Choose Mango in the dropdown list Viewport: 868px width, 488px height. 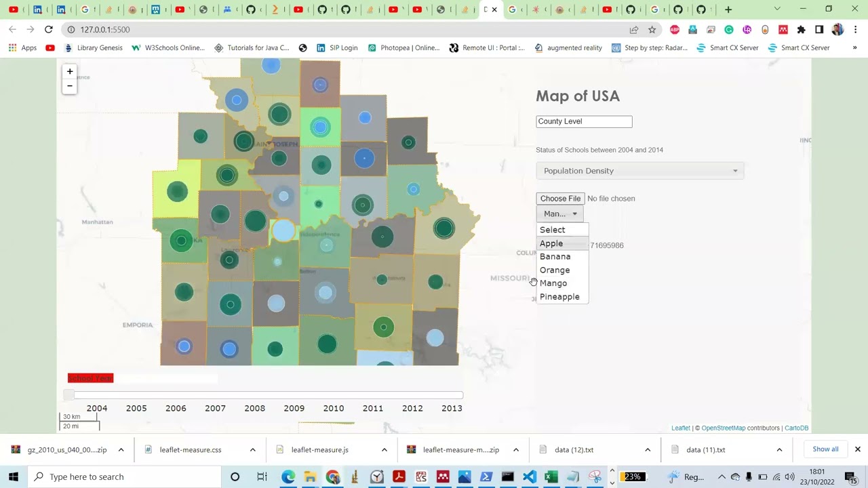pyautogui.click(x=562, y=283)
